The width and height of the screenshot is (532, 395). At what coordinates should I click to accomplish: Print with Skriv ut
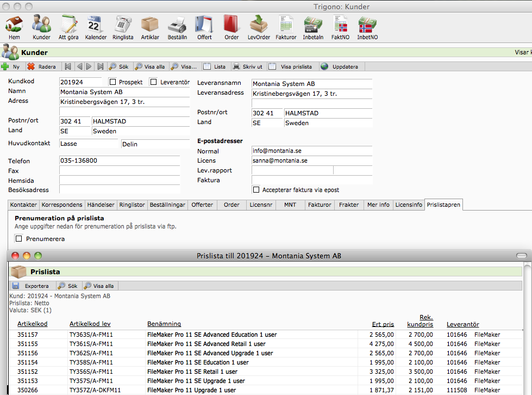248,66
